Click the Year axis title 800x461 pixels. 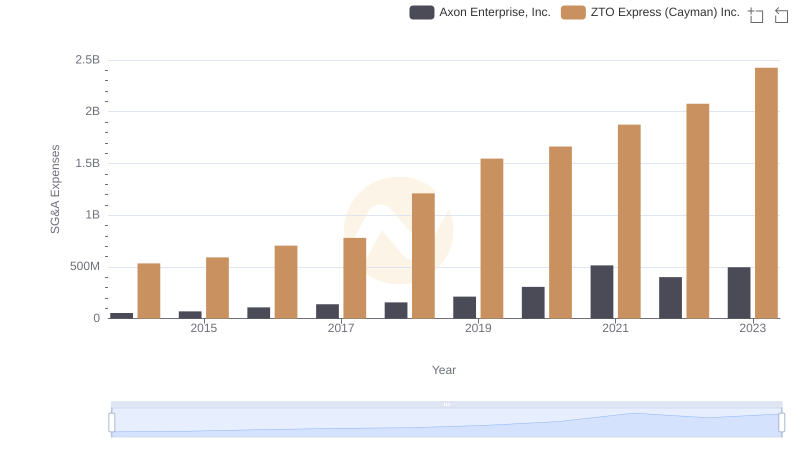coord(444,370)
